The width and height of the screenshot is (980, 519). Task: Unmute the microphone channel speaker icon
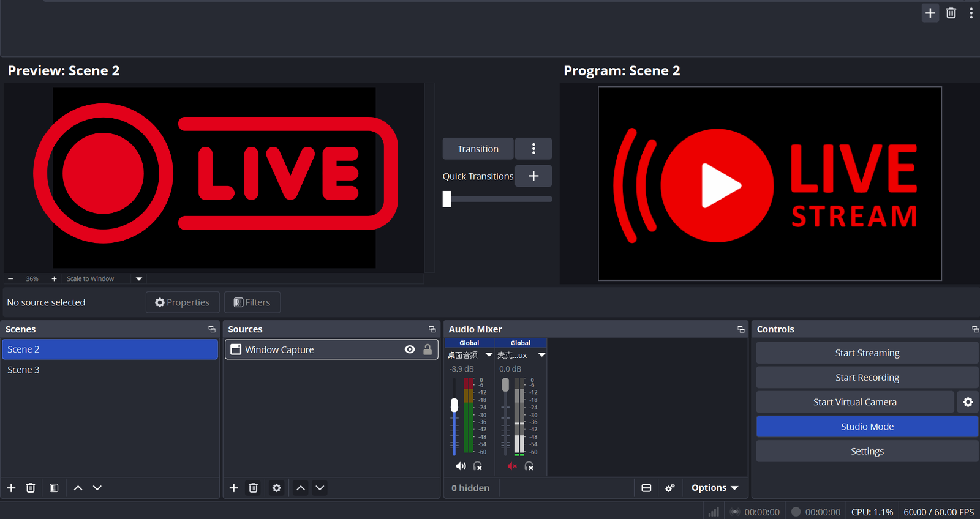pos(512,466)
